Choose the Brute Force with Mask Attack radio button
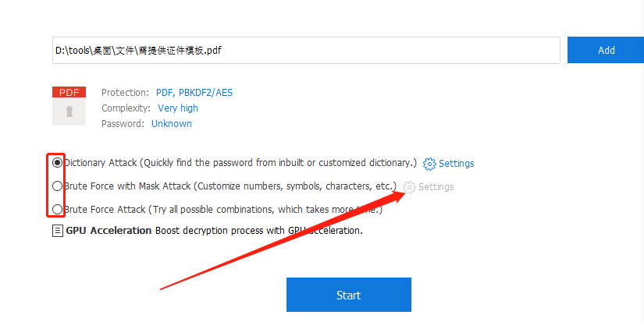Viewport: 644px width, 322px height. (x=57, y=186)
